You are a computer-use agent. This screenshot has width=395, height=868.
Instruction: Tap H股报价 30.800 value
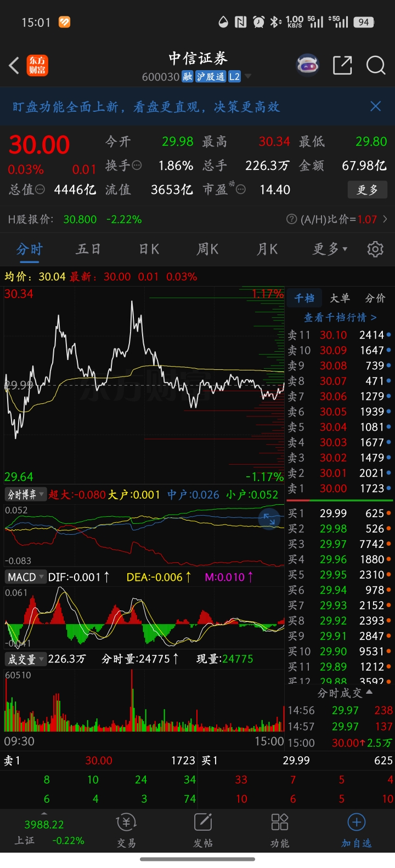80,219
